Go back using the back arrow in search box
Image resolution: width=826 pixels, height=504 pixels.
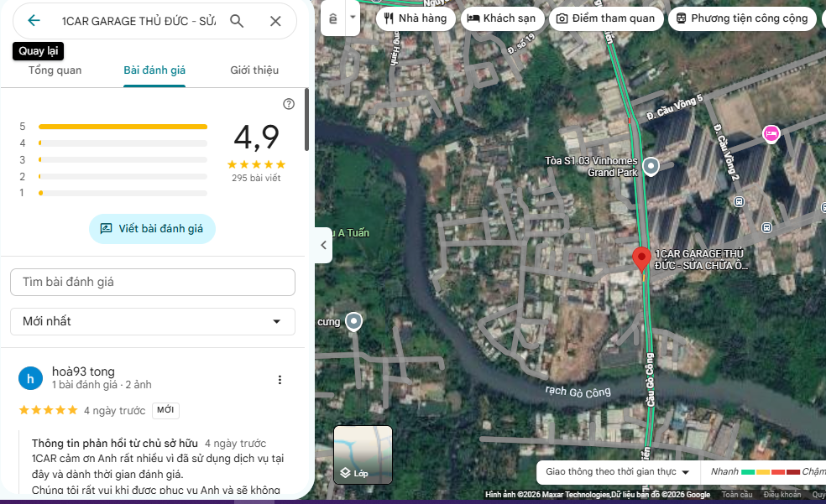click(34, 20)
